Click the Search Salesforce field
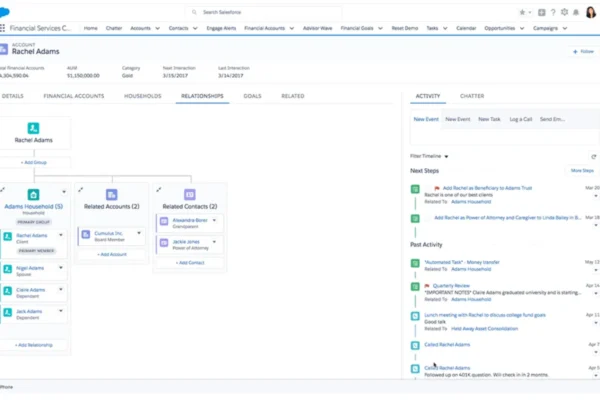600x400 pixels. coord(264,12)
